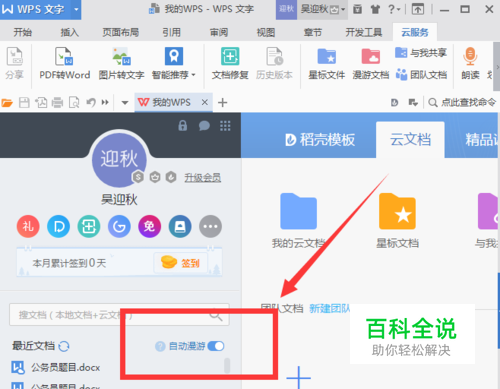500x389 pixels.
Task: Click the 新建团队 link
Action: pos(329,309)
